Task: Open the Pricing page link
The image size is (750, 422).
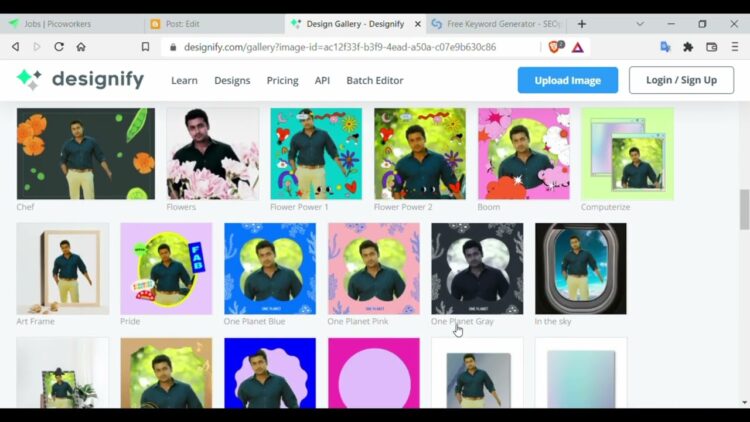Action: click(x=282, y=80)
